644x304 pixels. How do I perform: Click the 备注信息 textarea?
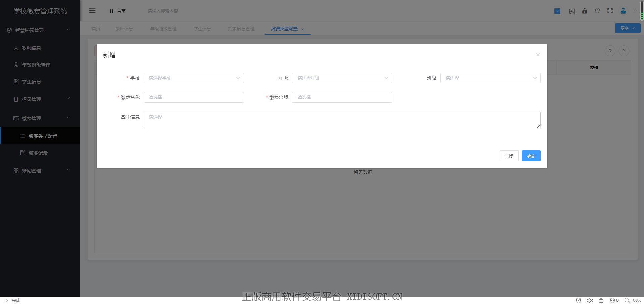coord(342,120)
